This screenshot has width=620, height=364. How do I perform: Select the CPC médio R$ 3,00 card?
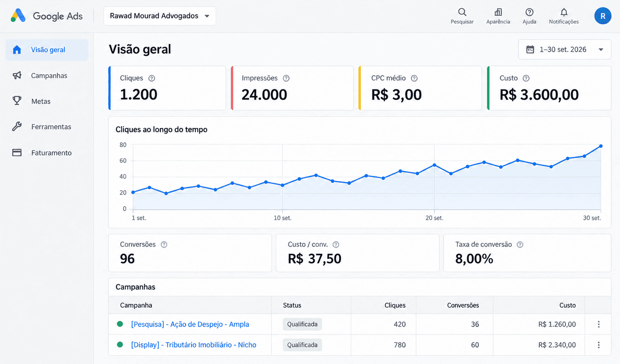(420, 88)
